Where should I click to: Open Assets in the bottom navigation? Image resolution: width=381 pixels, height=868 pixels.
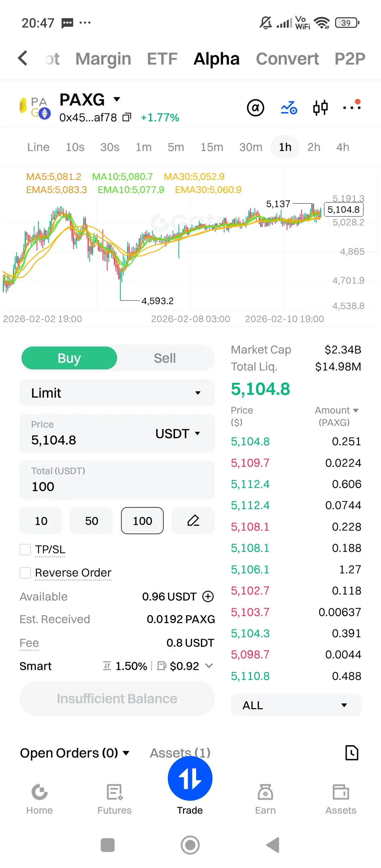pos(341,799)
